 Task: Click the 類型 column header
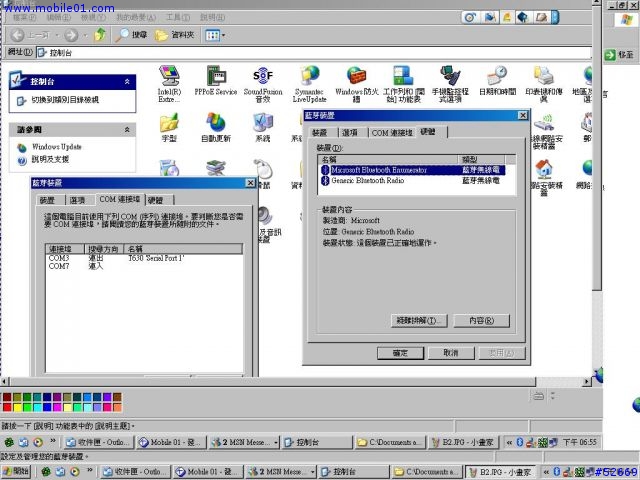482,159
